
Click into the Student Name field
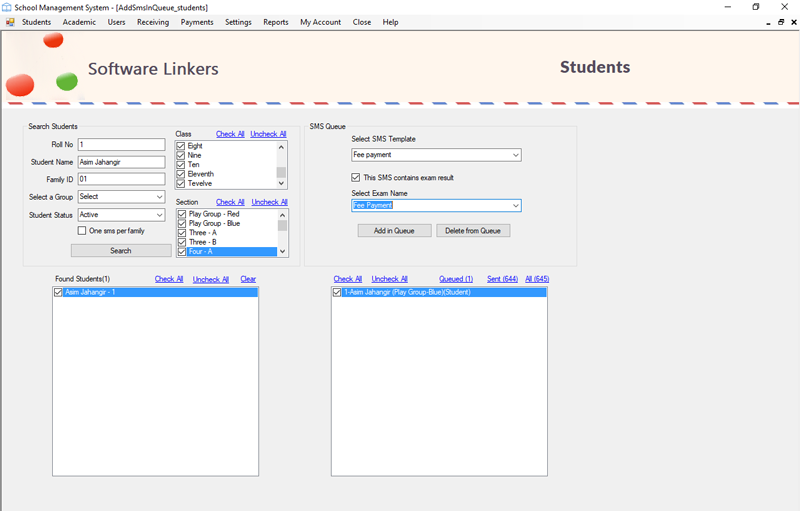[121, 162]
